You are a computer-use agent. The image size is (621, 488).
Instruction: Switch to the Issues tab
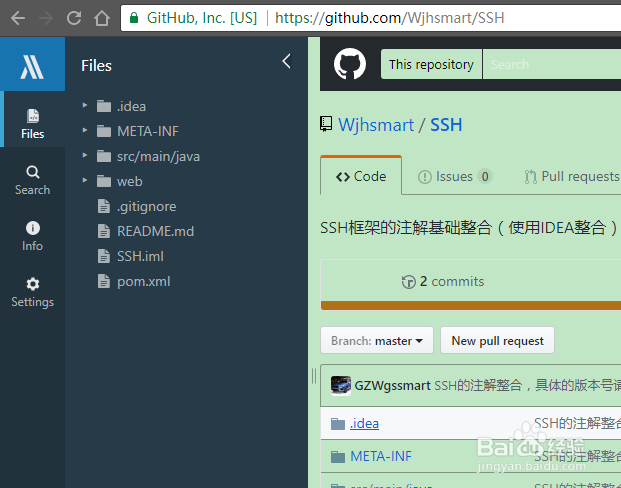pos(455,176)
